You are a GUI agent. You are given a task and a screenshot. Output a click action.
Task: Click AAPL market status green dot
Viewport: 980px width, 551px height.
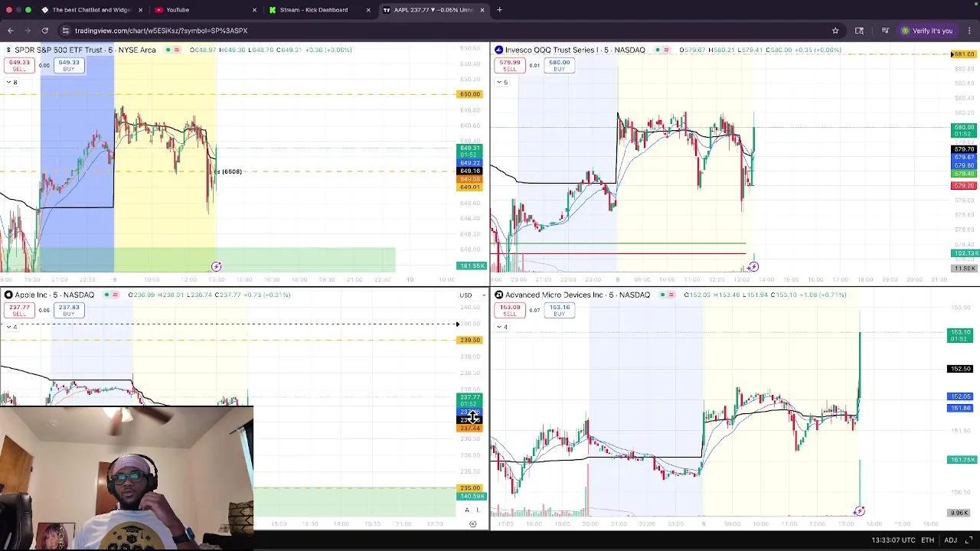tap(105, 295)
